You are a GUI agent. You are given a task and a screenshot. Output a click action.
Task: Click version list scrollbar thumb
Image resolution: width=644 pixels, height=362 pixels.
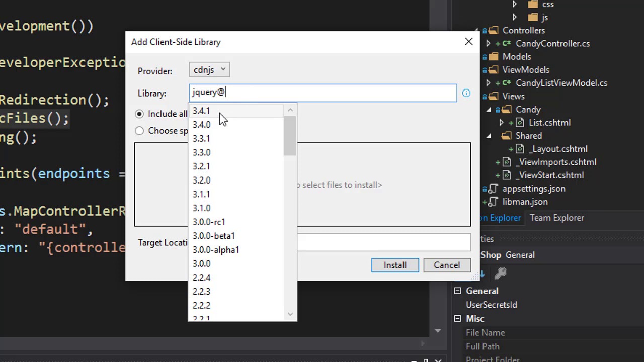290,136
